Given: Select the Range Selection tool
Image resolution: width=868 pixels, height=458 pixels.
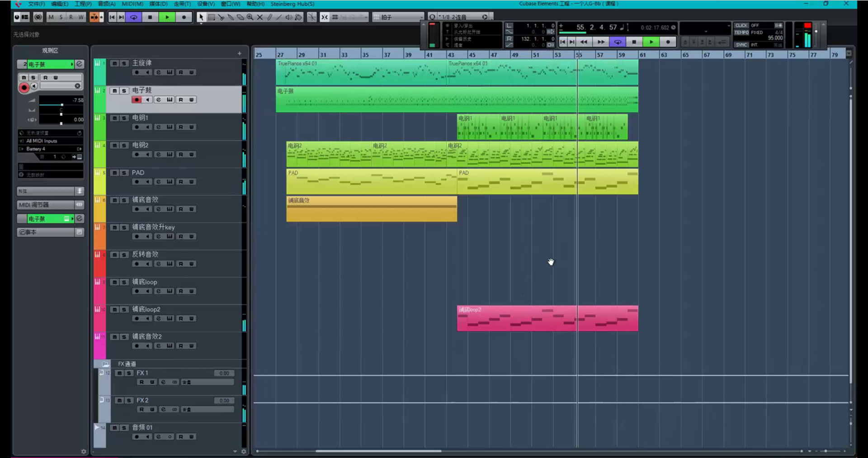Looking at the screenshot, I should pos(211,17).
